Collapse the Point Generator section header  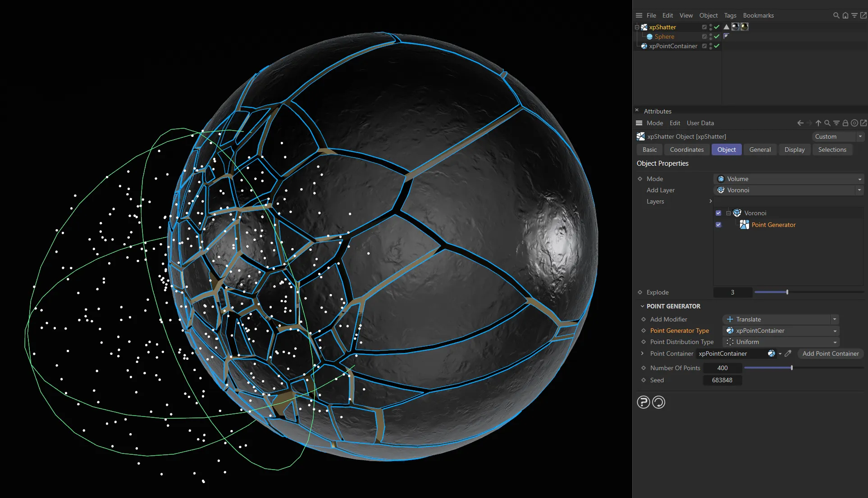(x=643, y=306)
